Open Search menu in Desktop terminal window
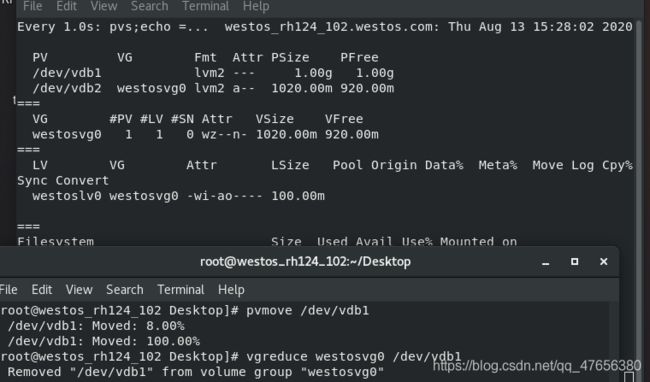The height and width of the screenshot is (382, 650). (x=124, y=290)
